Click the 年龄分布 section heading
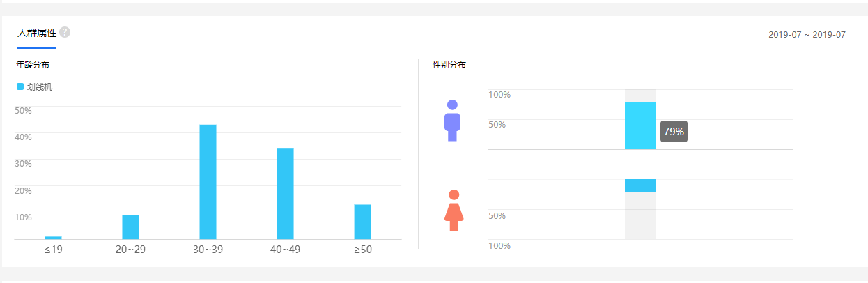 coord(33,65)
